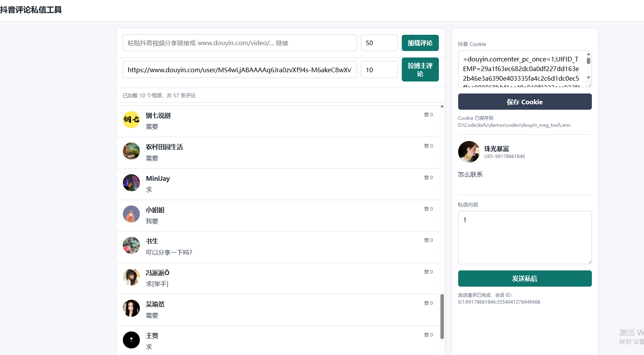Click the 拉博主评论 button
The width and height of the screenshot is (644, 355).
click(x=420, y=70)
